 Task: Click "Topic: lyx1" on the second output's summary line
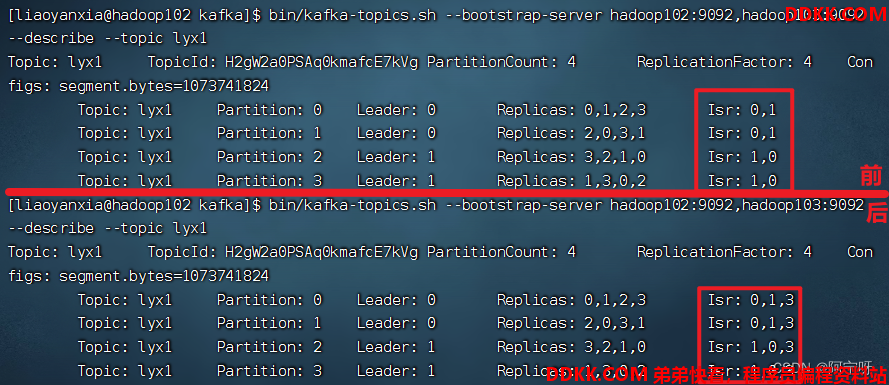point(55,252)
